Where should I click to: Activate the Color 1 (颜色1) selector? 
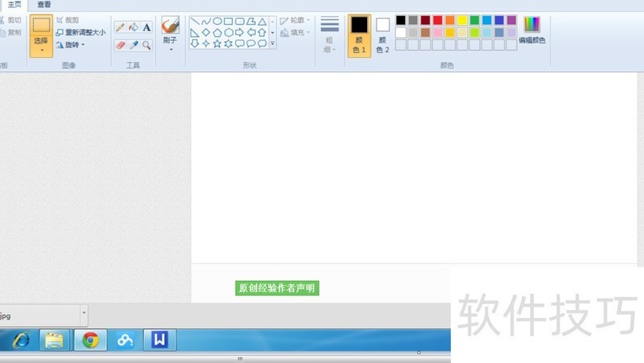tap(359, 35)
